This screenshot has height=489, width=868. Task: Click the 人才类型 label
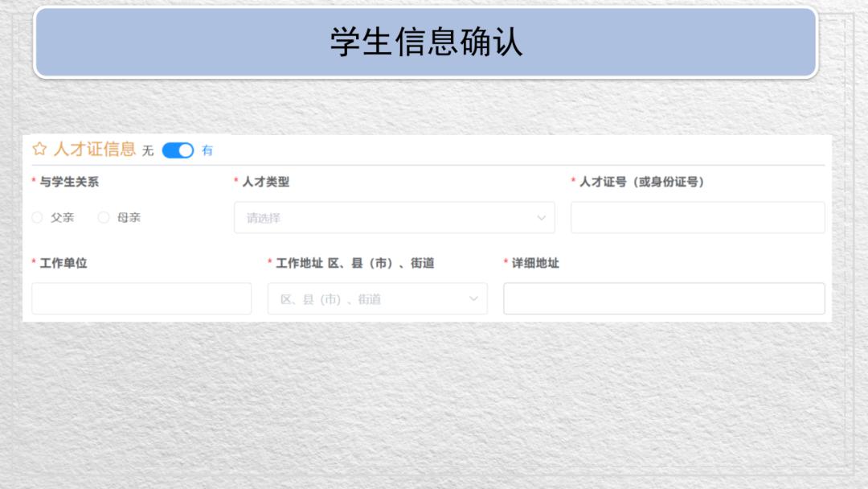(266, 182)
